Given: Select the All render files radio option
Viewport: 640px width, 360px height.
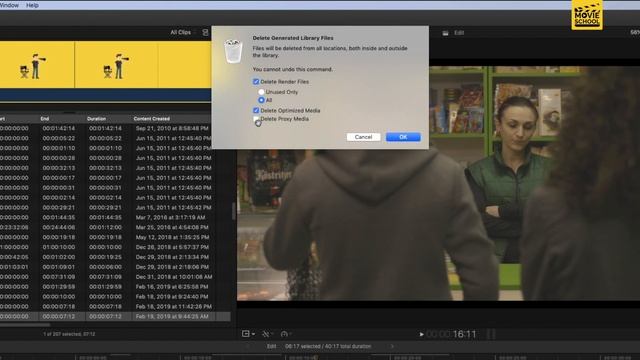Looking at the screenshot, I should 261,100.
